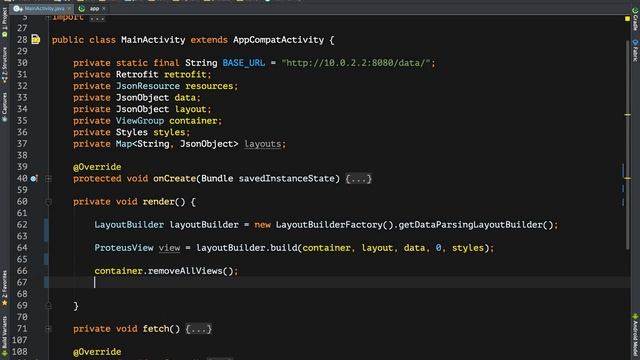
Task: Click the fetch method name on line 71
Action: 156,329
